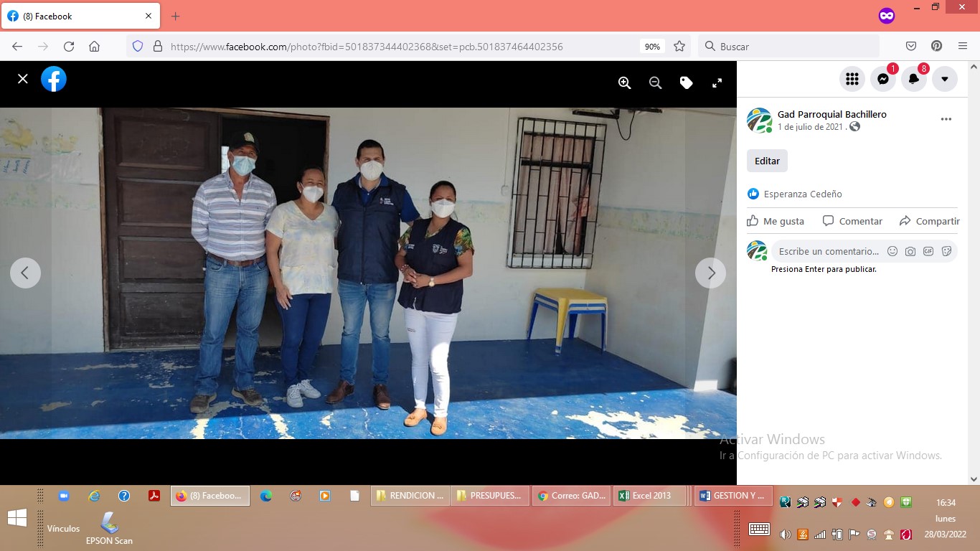Bookmark this page with the star icon

pos(679,46)
